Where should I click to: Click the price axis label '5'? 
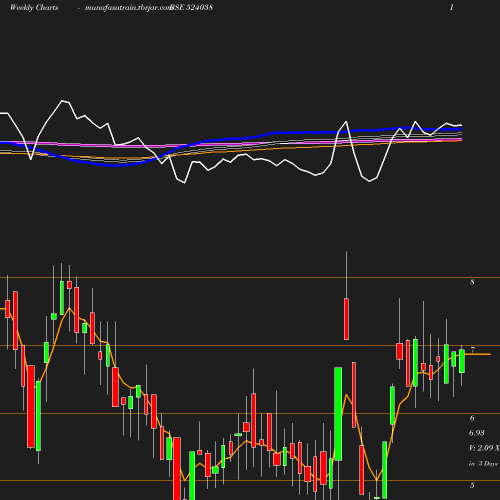point(472,485)
